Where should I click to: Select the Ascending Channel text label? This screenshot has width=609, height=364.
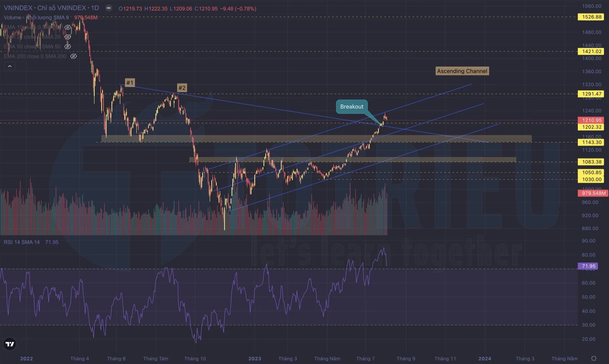[x=462, y=71]
